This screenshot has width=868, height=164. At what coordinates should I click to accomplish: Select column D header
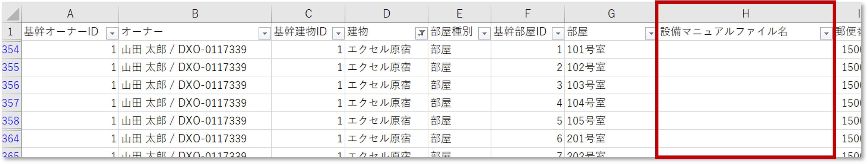point(386,14)
